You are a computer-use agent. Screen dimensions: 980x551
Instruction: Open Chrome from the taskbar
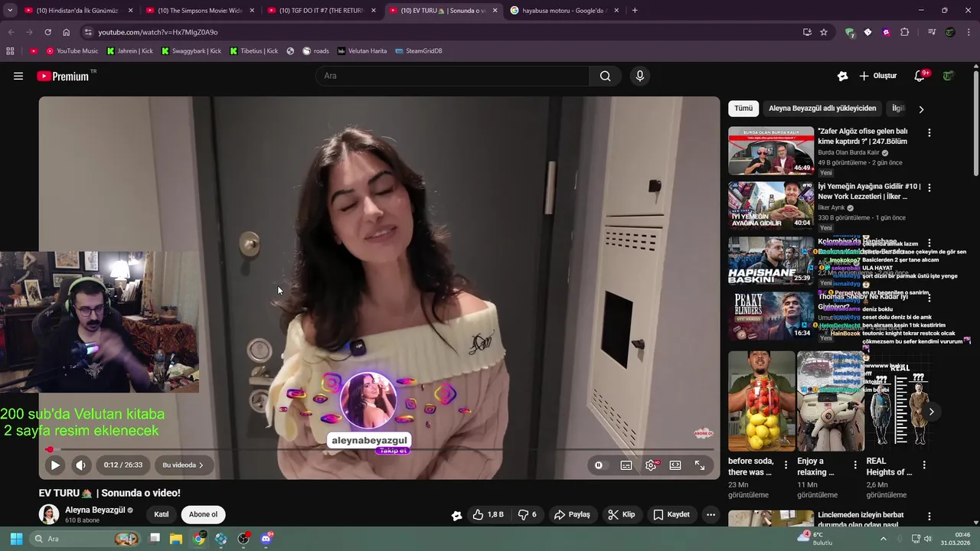click(x=199, y=539)
